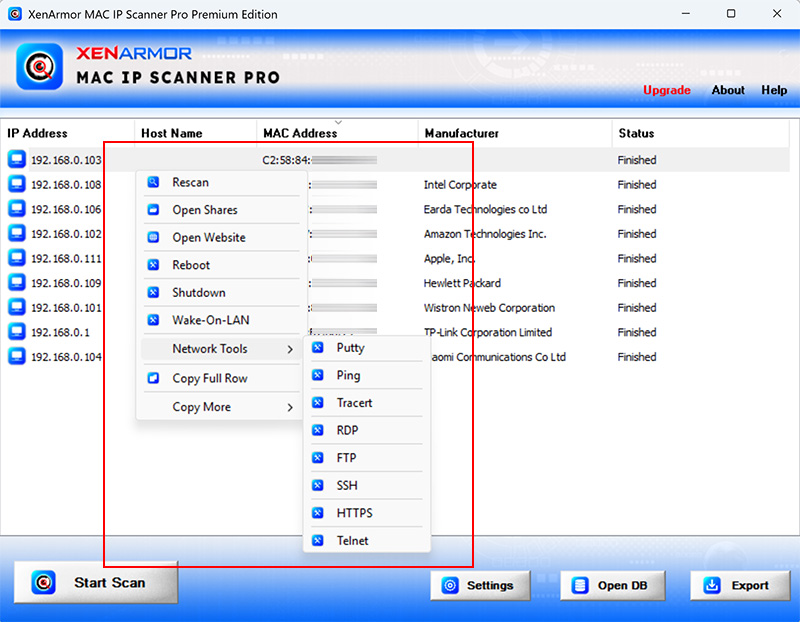Open the Settings button
The width and height of the screenshot is (800, 622).
(480, 585)
